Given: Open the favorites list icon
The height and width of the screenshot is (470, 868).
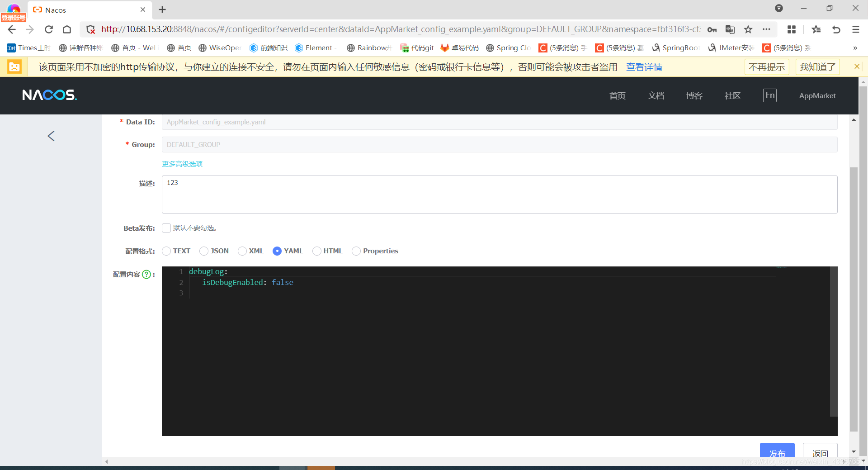Looking at the screenshot, I should click(x=816, y=29).
